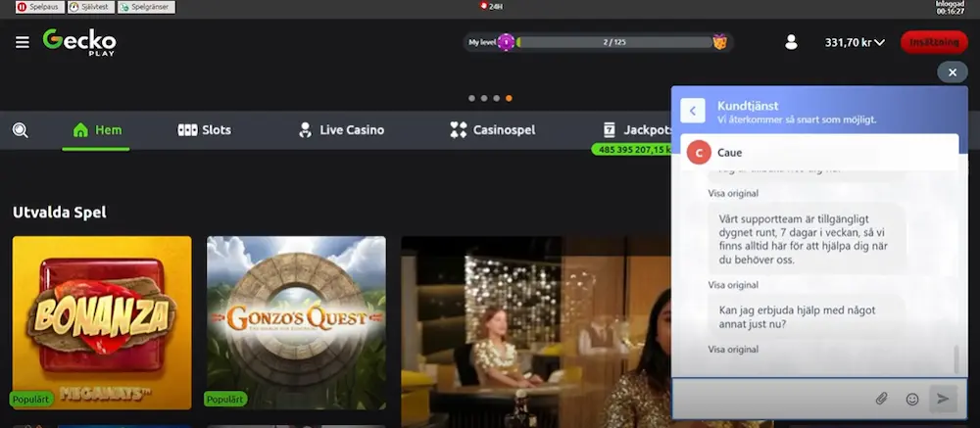This screenshot has height=428, width=980.
Task: Click the attachment paperclip in chat
Action: (881, 399)
